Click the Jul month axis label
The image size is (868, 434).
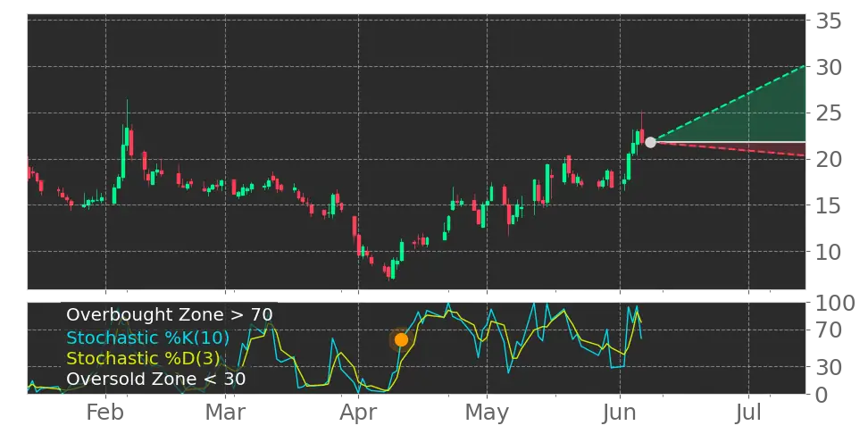click(748, 413)
